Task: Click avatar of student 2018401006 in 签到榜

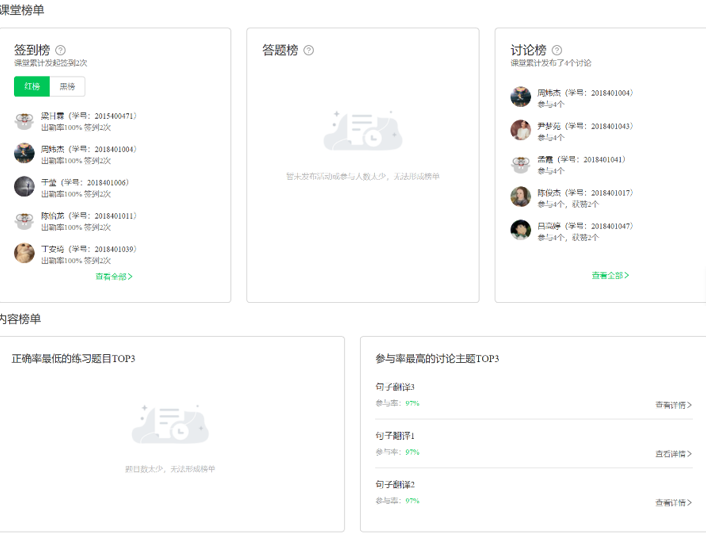Action: [24, 186]
